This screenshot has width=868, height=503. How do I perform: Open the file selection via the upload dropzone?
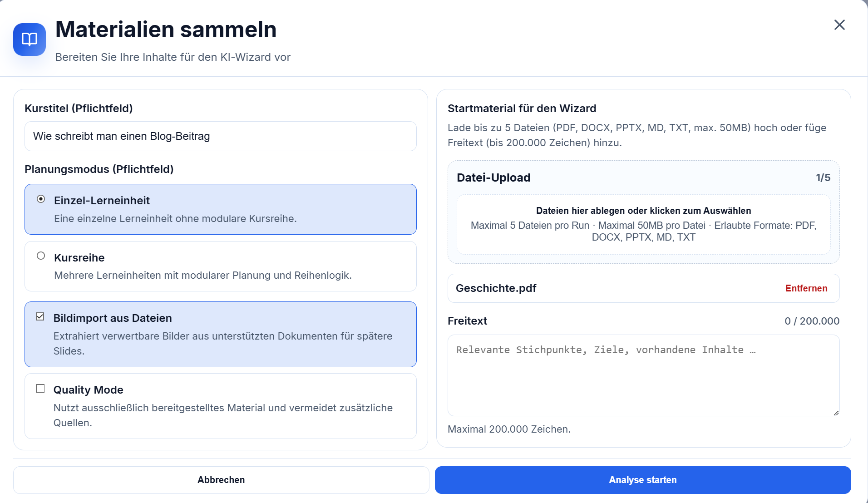click(643, 224)
